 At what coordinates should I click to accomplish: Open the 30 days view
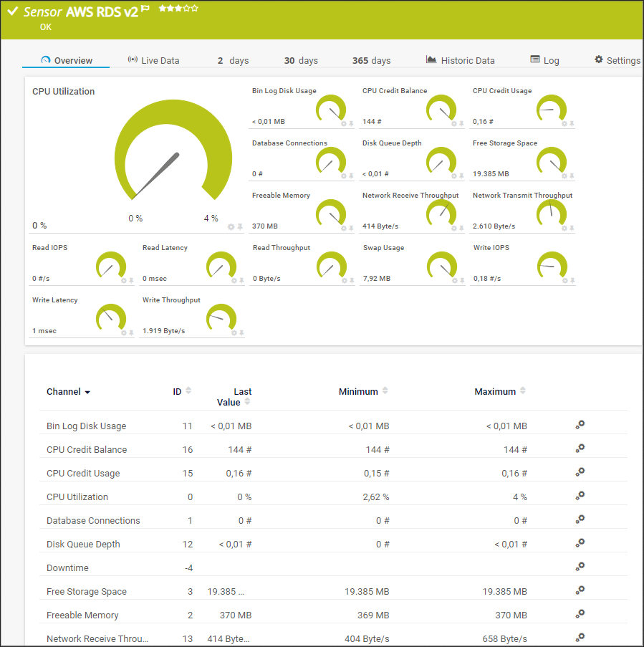[301, 60]
